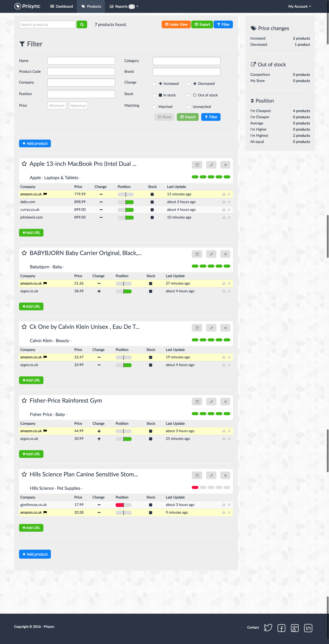Open calendar icon for BABYBJORN Baby Carrier
329x644 pixels.
click(197, 254)
